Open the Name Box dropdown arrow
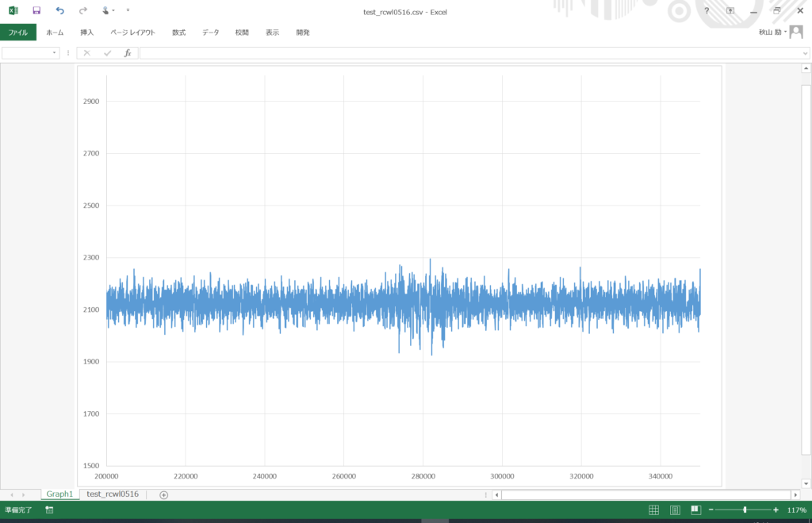Image resolution: width=812 pixels, height=523 pixels. coord(55,52)
